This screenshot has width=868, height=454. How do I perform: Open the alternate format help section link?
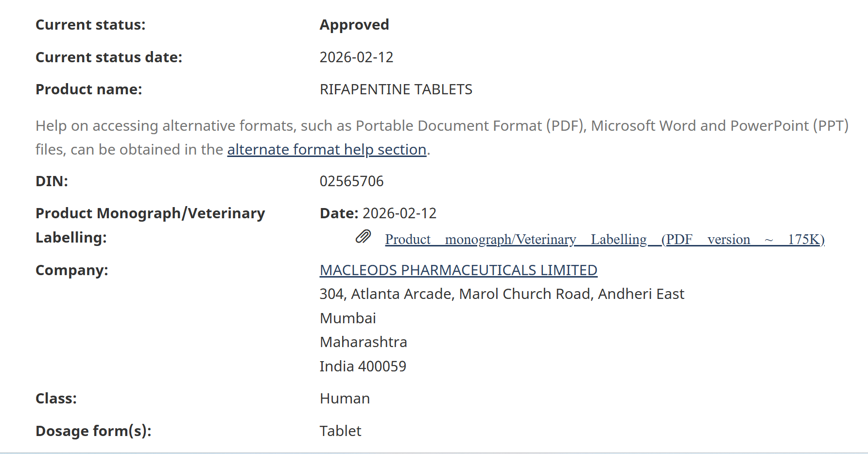[x=327, y=150]
